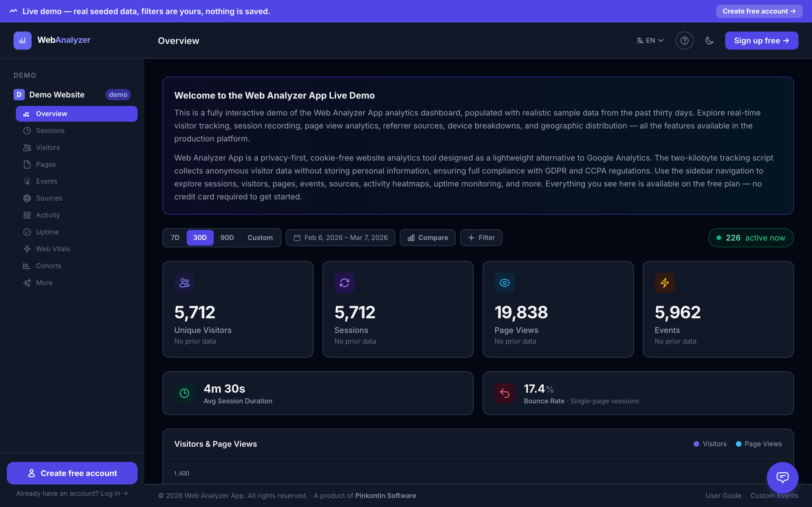Open Sessions in the sidebar
This screenshot has height=507, width=812.
click(50, 130)
